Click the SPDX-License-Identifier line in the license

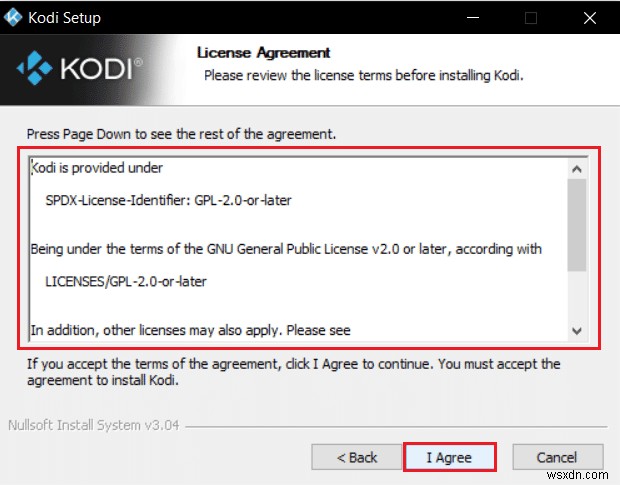[168, 200]
